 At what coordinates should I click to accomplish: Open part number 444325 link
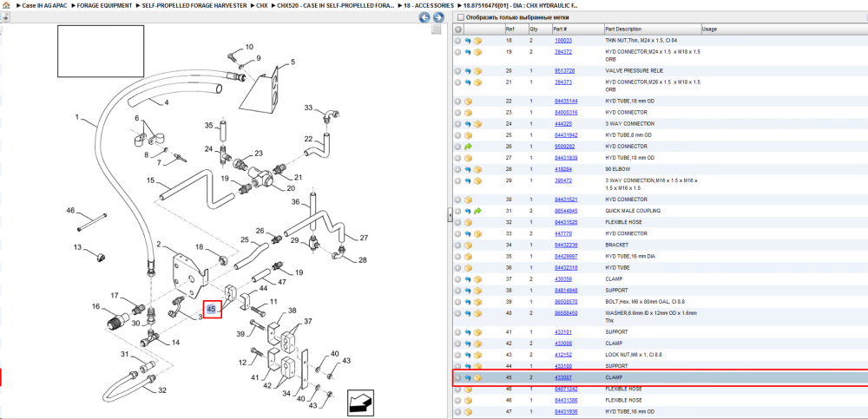click(563, 124)
